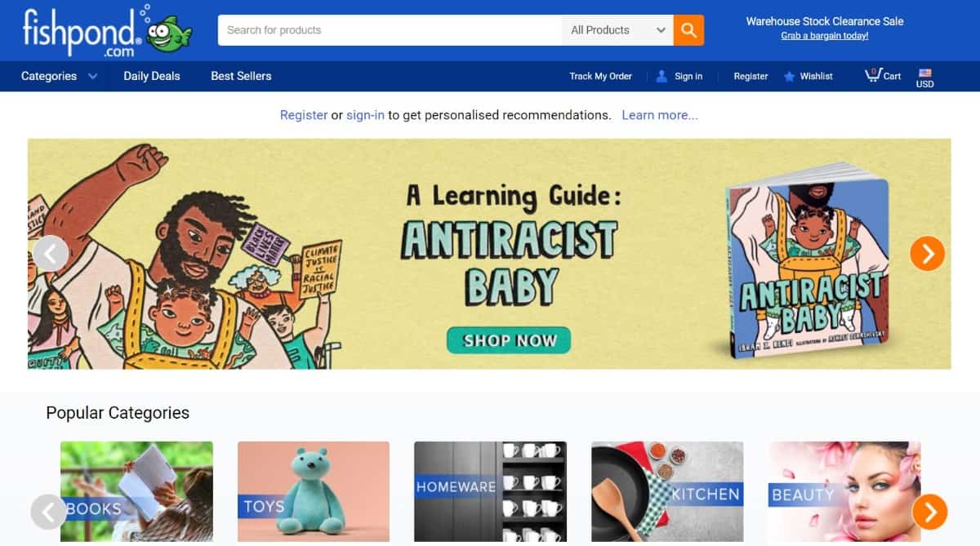Open the Toys category thumbnail

point(314,492)
